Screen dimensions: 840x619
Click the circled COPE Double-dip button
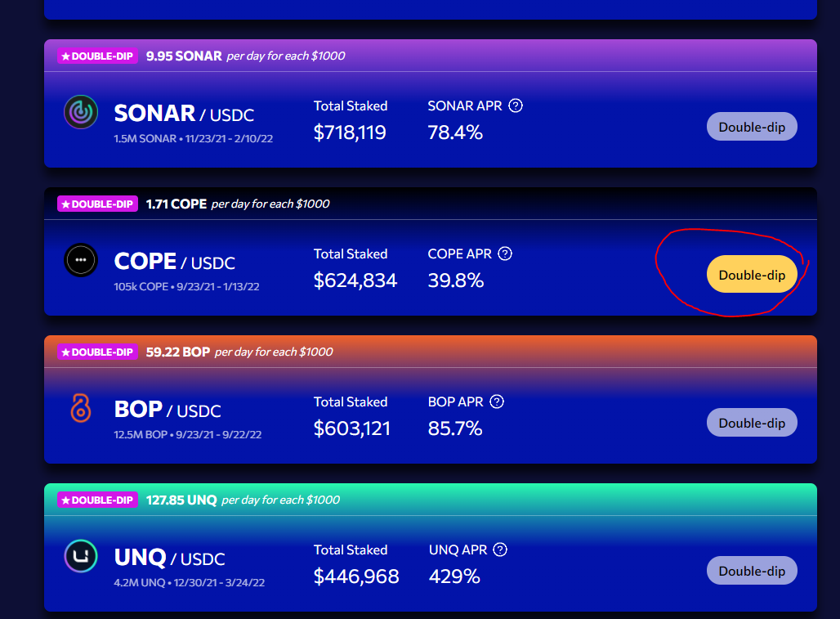[x=751, y=275]
